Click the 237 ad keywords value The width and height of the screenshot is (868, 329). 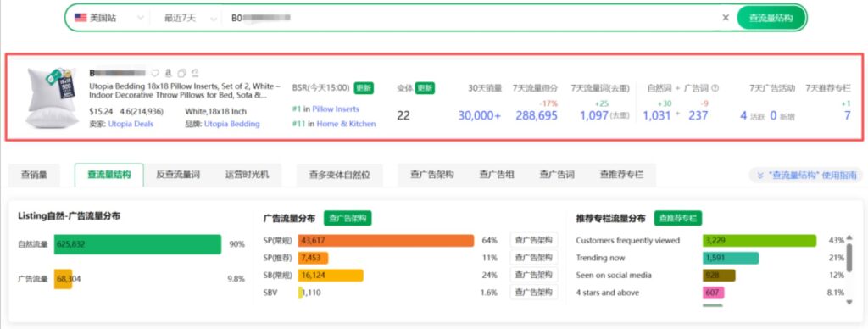[x=698, y=116]
